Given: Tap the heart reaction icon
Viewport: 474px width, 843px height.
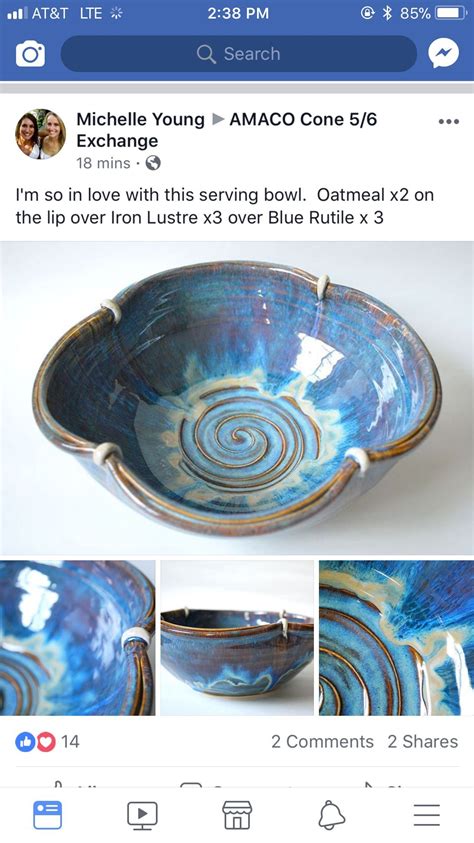Looking at the screenshot, I should pyautogui.click(x=46, y=742).
